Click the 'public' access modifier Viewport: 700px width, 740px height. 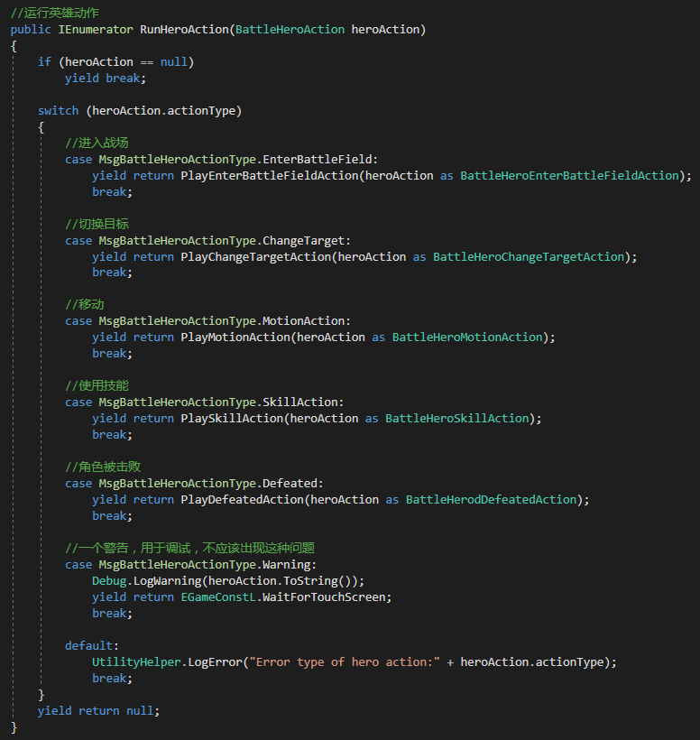[x=31, y=29]
